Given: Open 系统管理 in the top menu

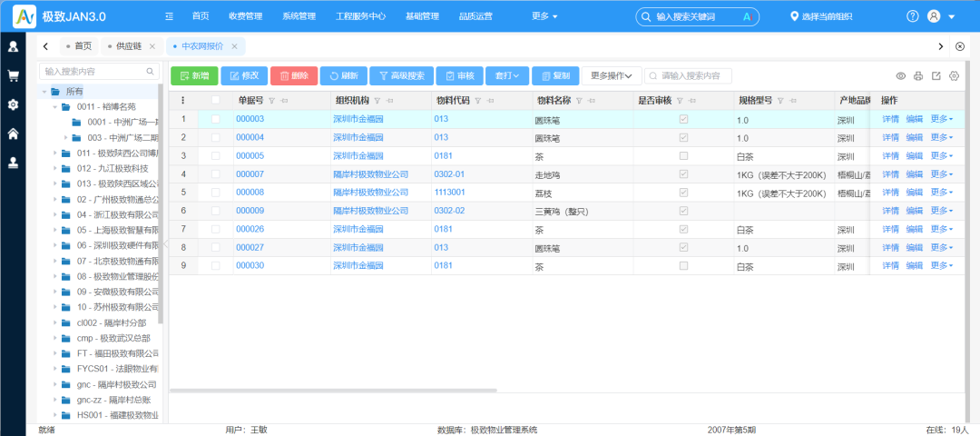Looking at the screenshot, I should coord(299,17).
